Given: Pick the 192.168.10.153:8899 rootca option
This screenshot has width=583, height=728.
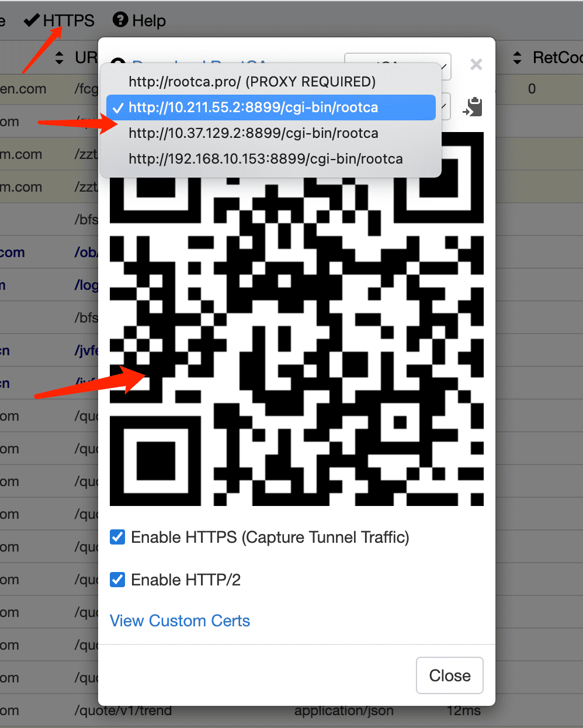Looking at the screenshot, I should pyautogui.click(x=270, y=159).
